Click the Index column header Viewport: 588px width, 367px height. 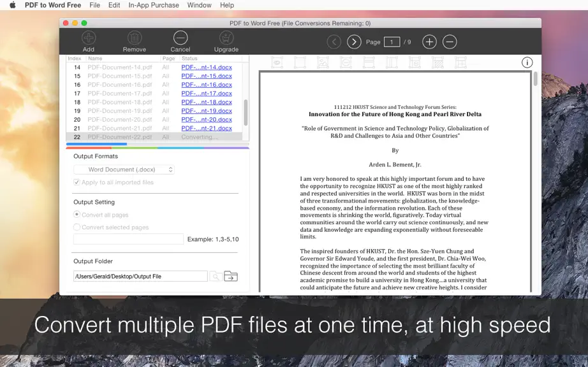click(76, 59)
